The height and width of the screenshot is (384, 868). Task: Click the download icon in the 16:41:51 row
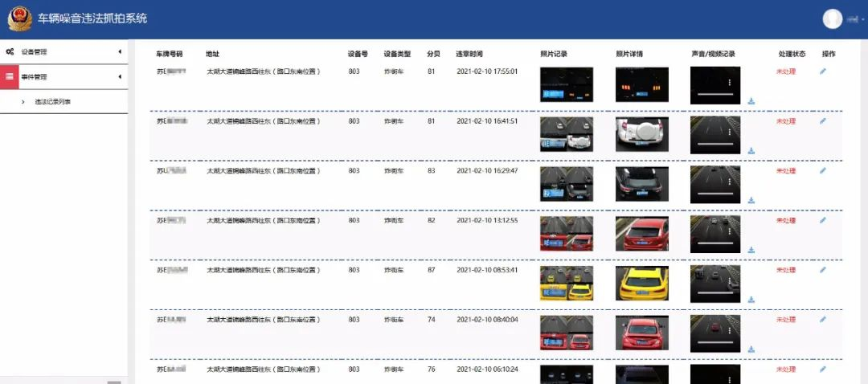tap(751, 150)
